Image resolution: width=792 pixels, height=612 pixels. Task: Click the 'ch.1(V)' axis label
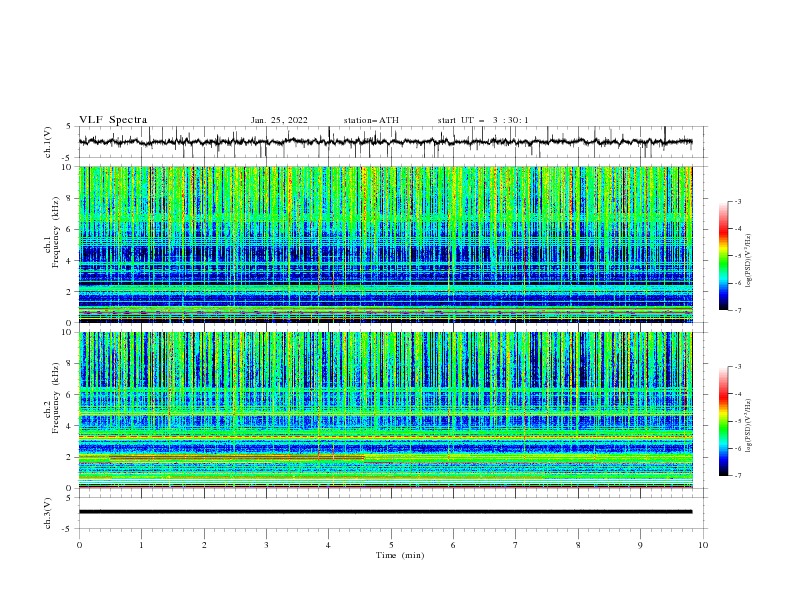click(48, 142)
